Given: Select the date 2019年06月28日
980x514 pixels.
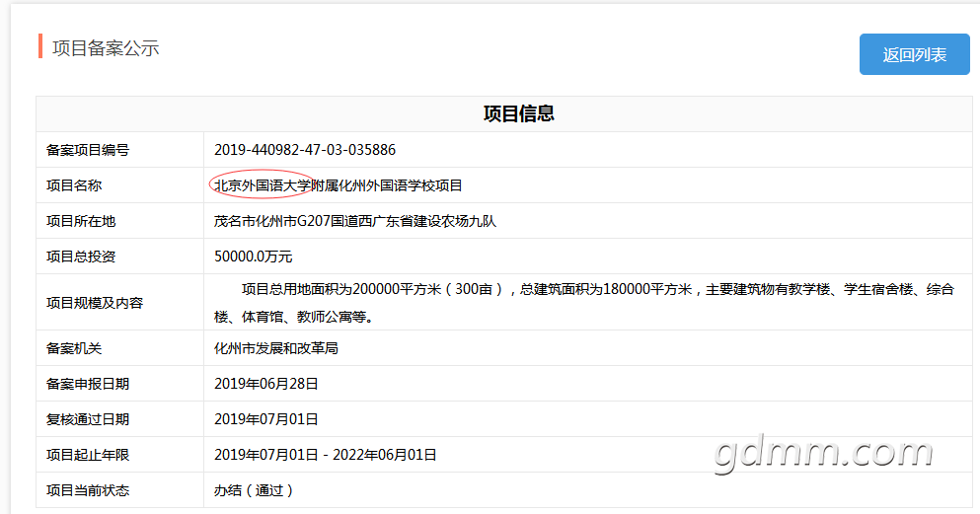Looking at the screenshot, I should [266, 384].
